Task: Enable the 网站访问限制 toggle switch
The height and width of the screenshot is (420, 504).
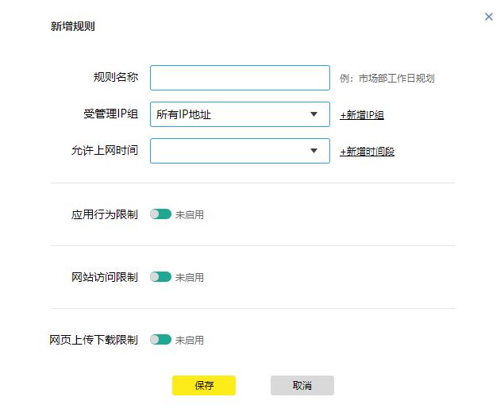Action: coord(160,276)
